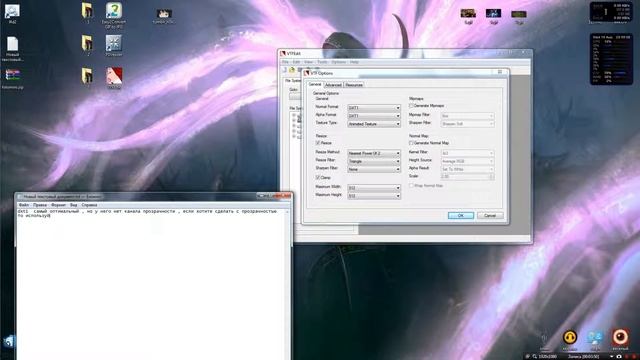The image size is (640, 360).
Task: Open first image thumbnail at top right desktop
Action: (468, 13)
